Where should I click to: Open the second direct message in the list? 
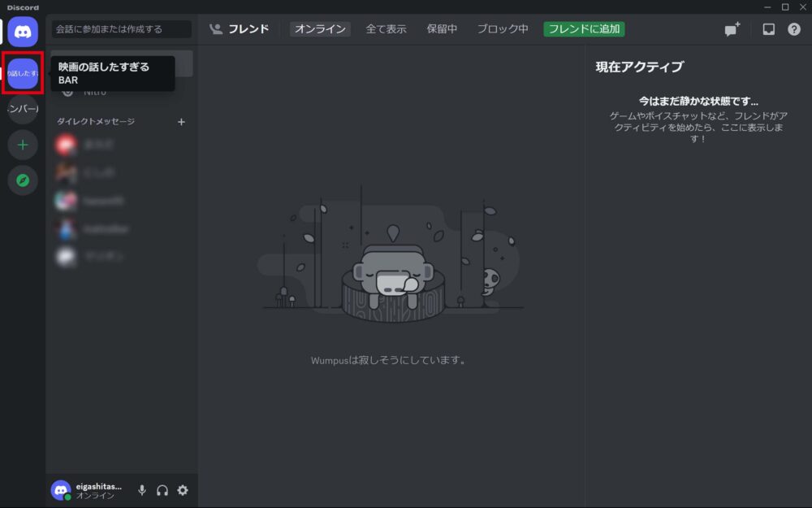[122, 172]
